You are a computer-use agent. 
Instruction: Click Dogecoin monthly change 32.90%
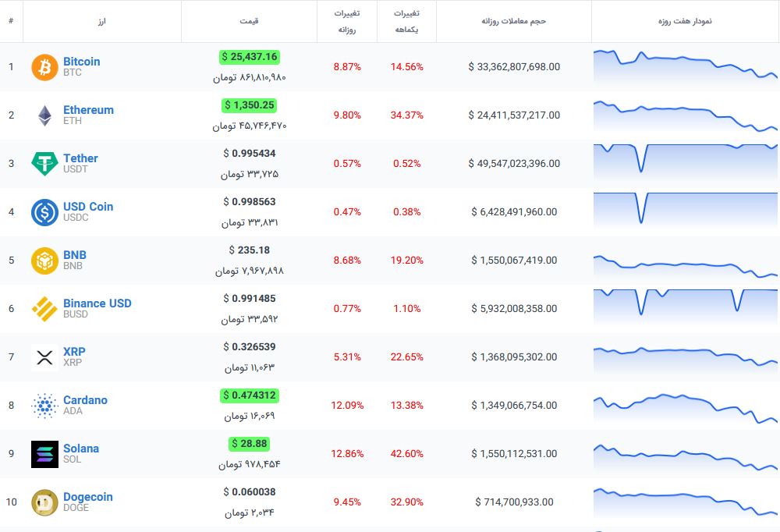click(406, 502)
